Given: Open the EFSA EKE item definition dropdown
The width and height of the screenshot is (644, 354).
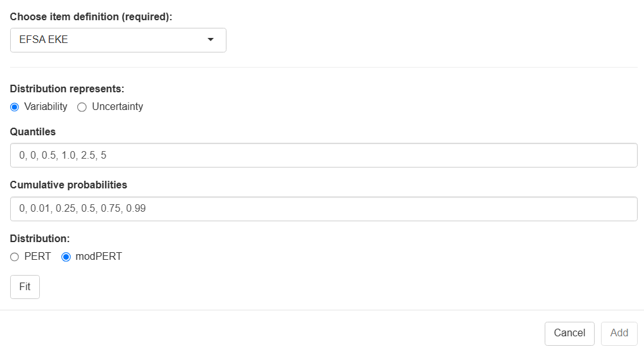Looking at the screenshot, I should coord(118,40).
